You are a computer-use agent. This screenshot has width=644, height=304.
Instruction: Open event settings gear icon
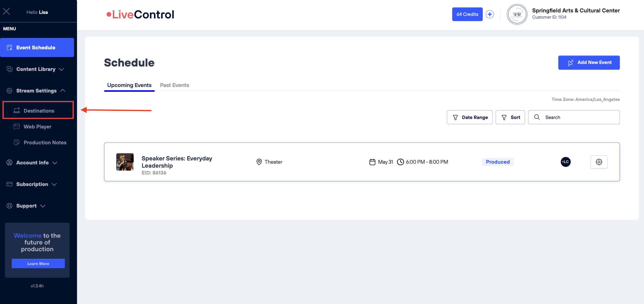point(599,162)
